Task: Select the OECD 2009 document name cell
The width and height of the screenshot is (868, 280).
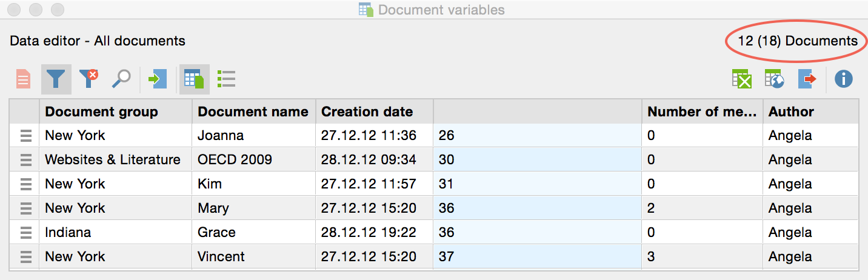Action: pyautogui.click(x=235, y=160)
